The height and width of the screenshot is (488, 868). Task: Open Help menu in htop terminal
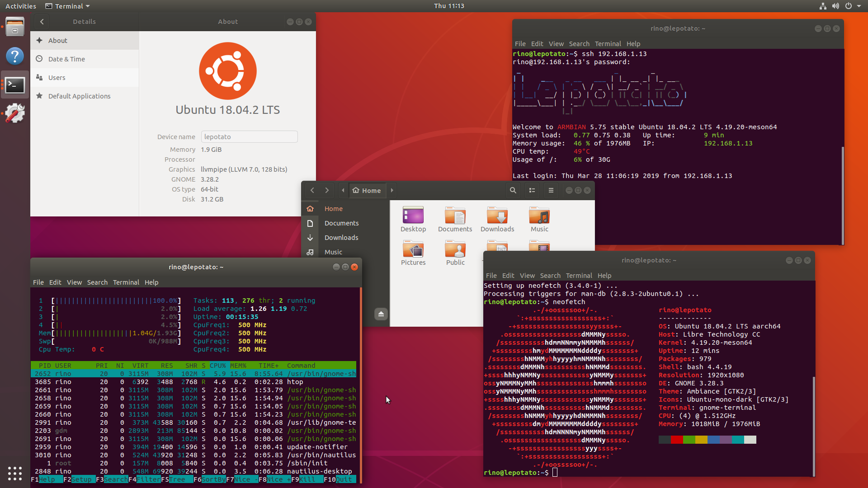click(x=151, y=282)
